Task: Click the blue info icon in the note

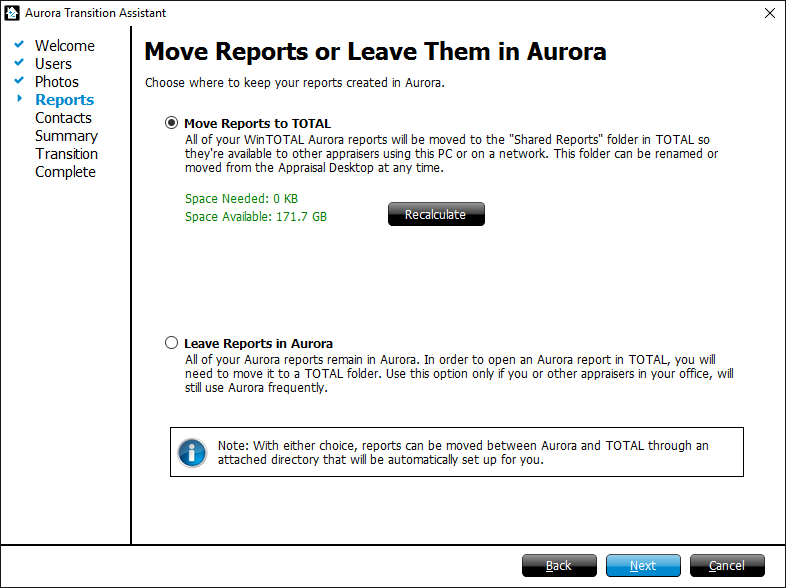Action: pos(192,452)
